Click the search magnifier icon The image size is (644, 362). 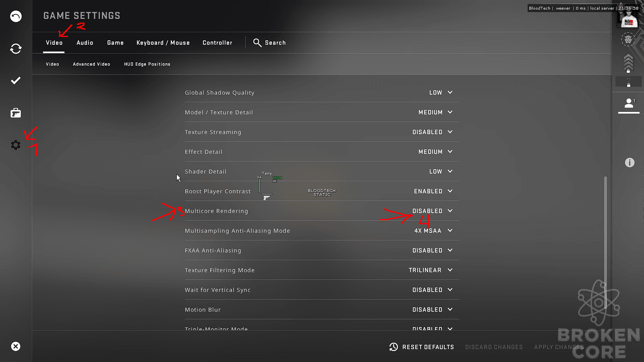257,43
